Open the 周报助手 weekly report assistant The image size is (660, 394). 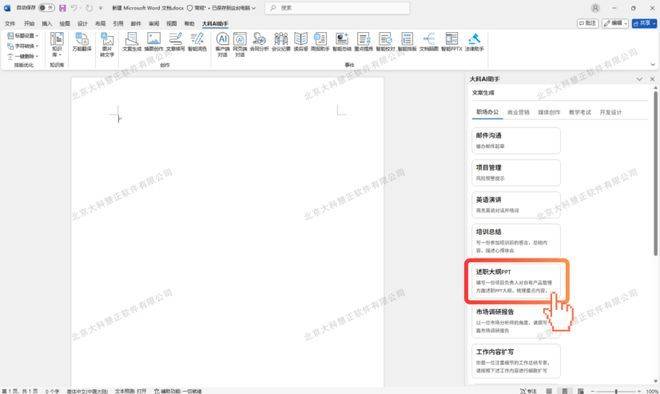[320, 41]
